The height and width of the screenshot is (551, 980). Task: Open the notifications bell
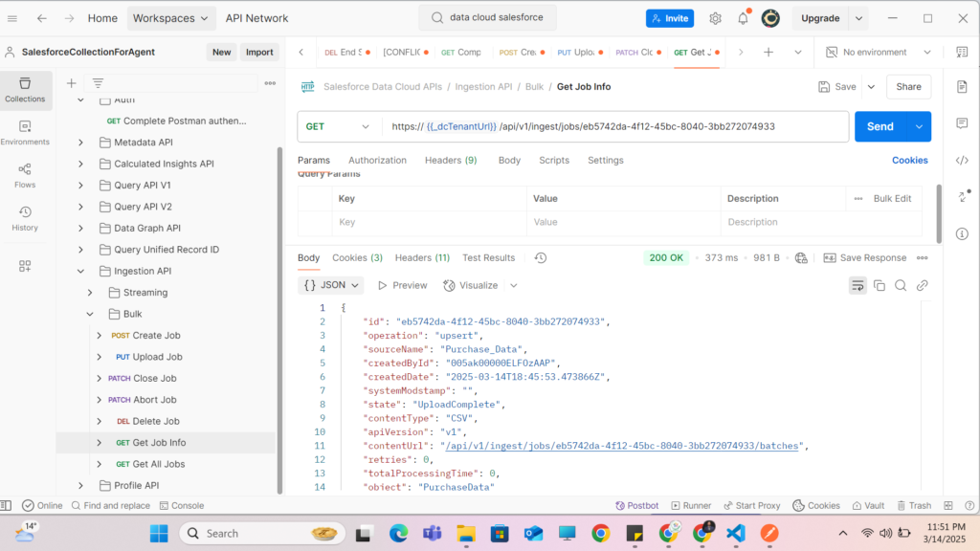(x=743, y=18)
